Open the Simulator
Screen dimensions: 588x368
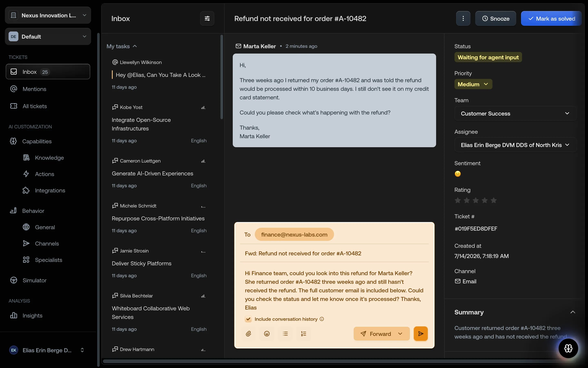(x=48, y=280)
